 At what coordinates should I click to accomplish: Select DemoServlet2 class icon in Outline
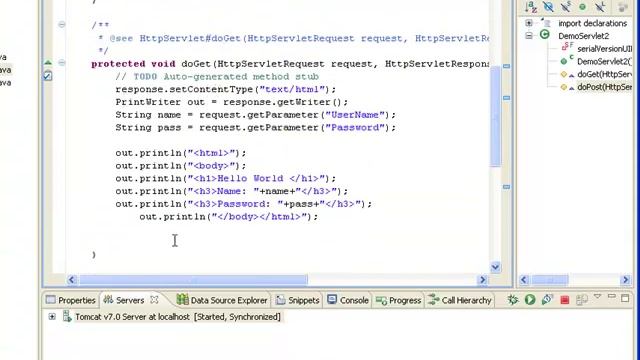(x=544, y=35)
